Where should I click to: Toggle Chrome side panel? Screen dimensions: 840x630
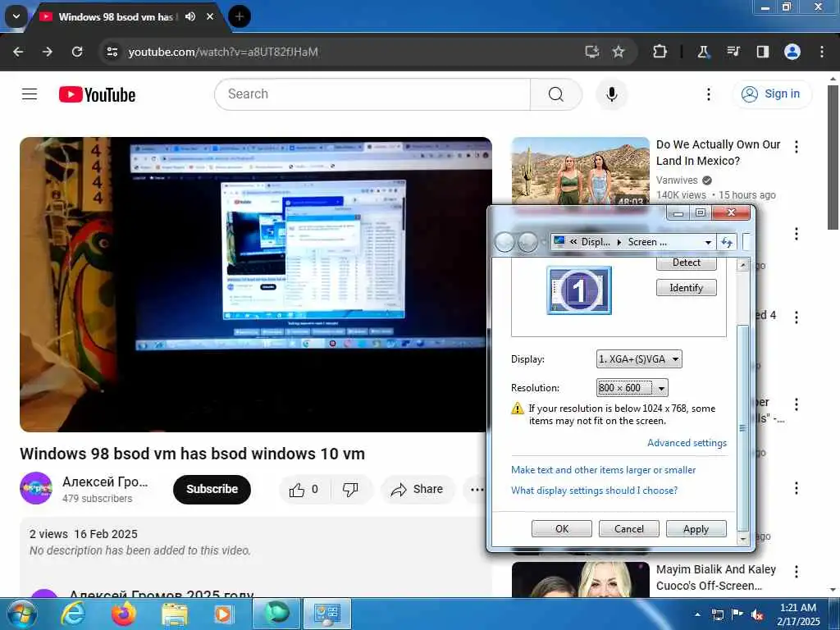click(x=762, y=52)
